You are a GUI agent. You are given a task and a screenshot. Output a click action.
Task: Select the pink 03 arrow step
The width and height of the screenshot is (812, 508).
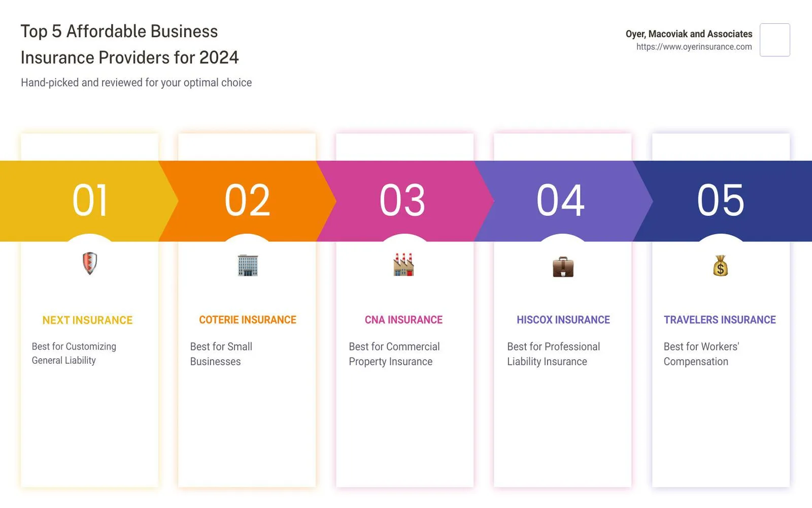[404, 201]
